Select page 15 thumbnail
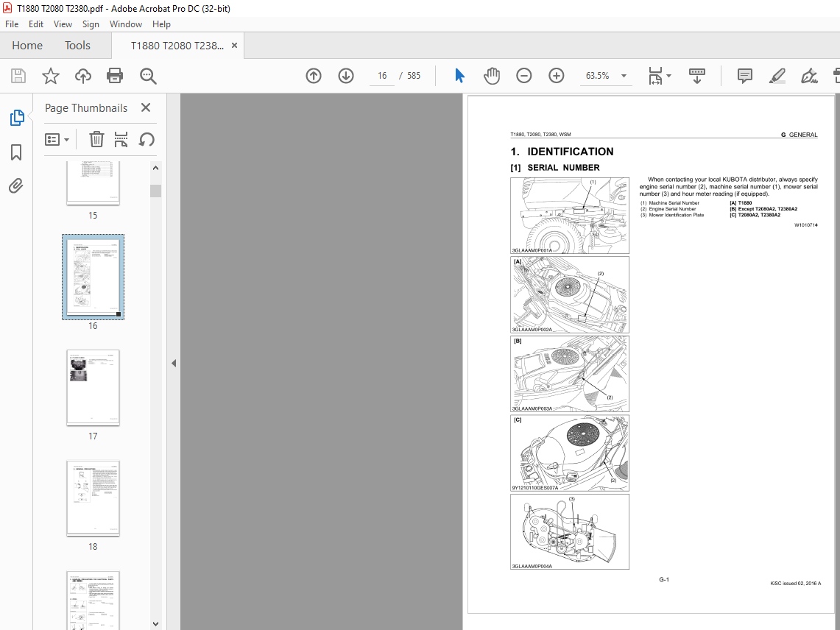This screenshot has height=630, width=840. pos(93,183)
